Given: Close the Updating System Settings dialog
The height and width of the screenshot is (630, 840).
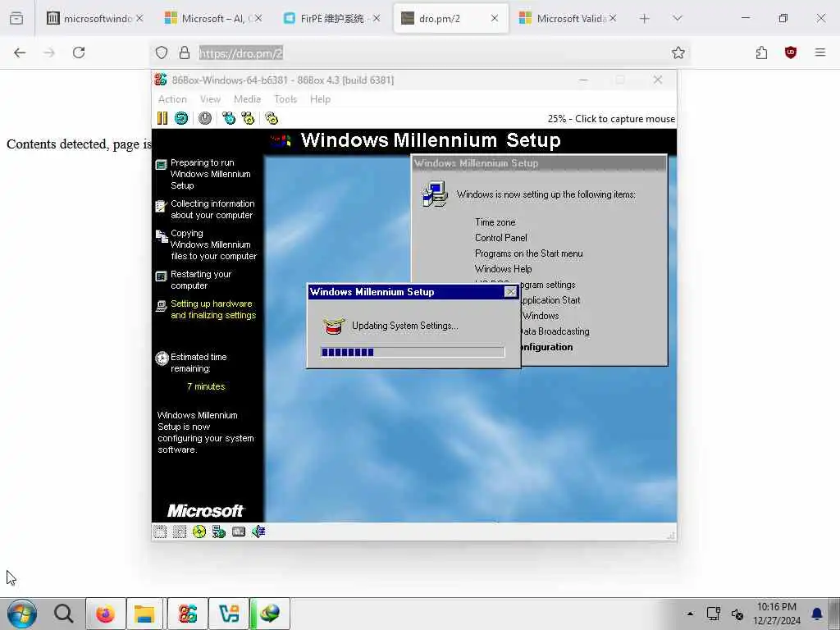Looking at the screenshot, I should tap(510, 292).
